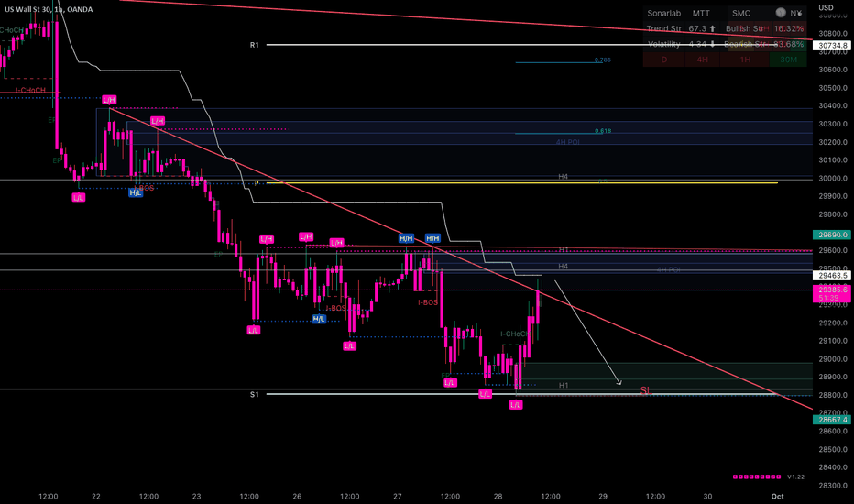Click the 26 date on time axis
The height and width of the screenshot is (504, 854).
point(297,497)
